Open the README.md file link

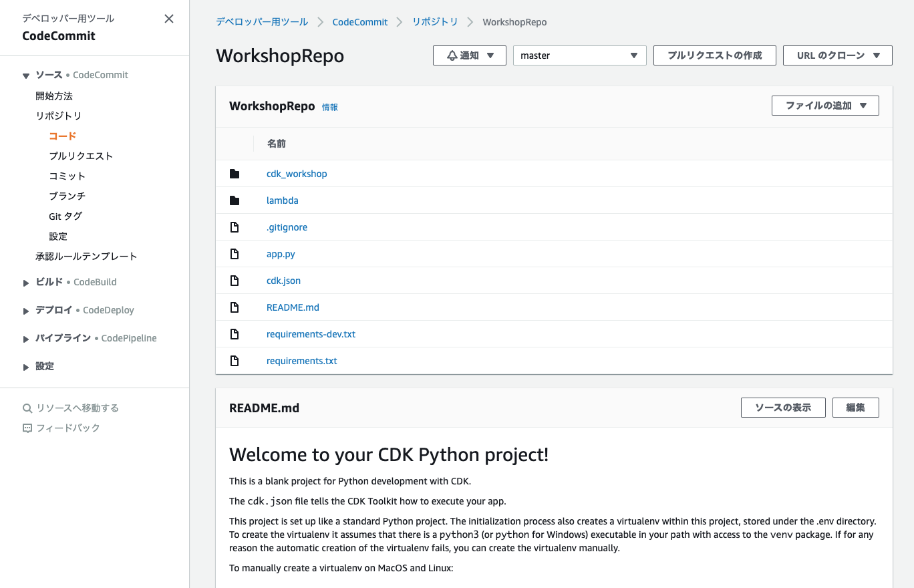point(293,307)
